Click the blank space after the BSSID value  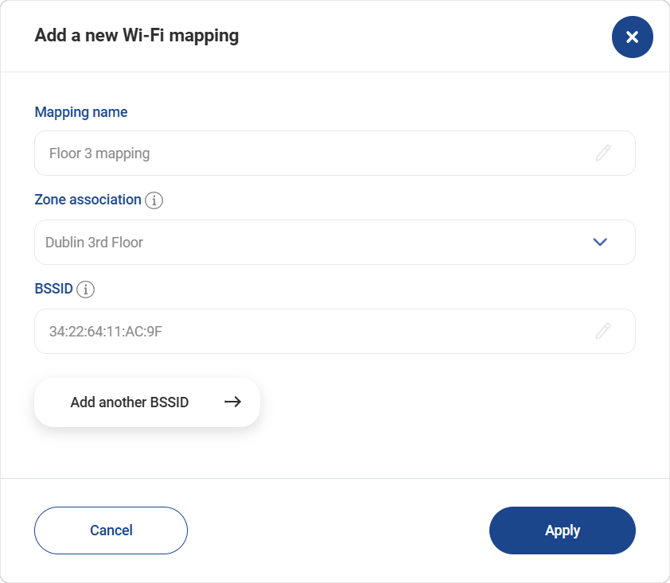click(378, 331)
